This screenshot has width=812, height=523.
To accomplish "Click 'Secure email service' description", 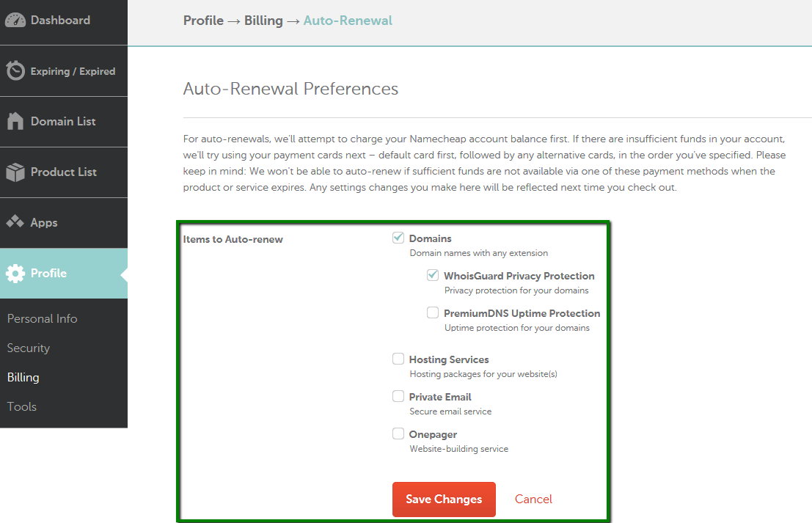I will pyautogui.click(x=450, y=412).
